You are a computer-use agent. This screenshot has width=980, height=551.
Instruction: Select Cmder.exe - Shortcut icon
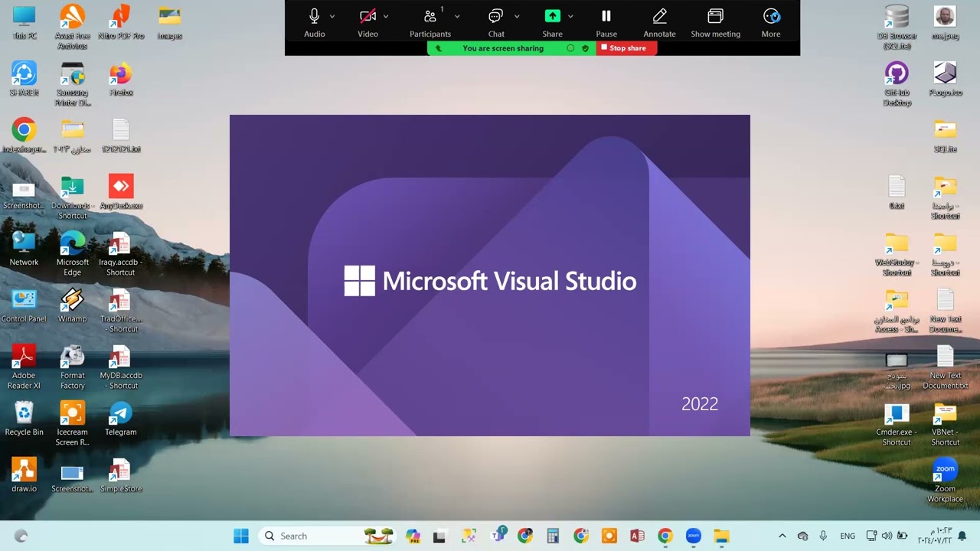click(x=897, y=424)
